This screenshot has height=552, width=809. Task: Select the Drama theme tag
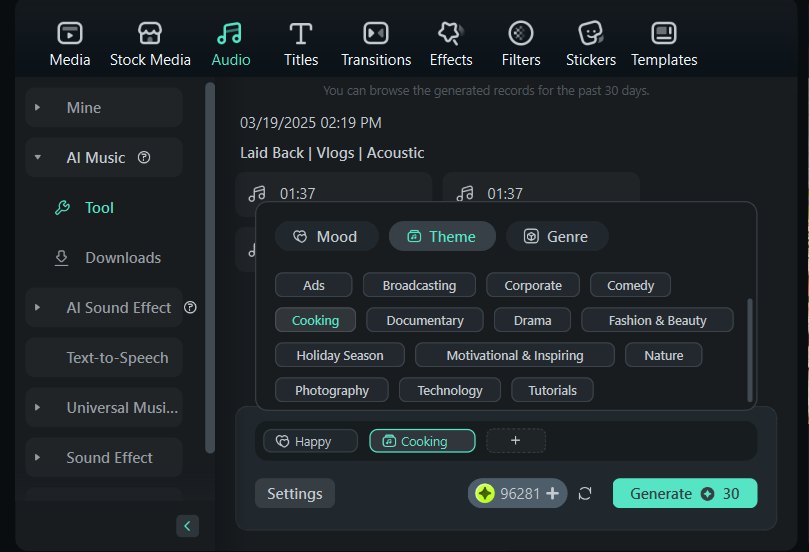click(532, 320)
